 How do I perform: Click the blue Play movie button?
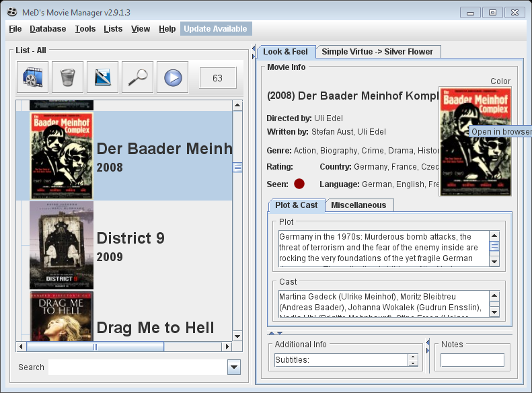click(x=172, y=77)
